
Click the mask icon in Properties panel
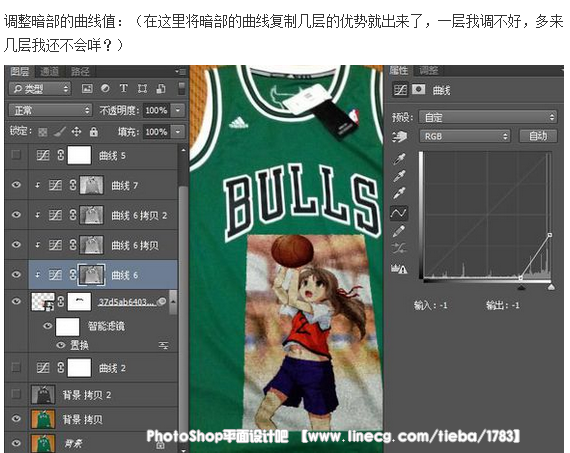(x=418, y=89)
